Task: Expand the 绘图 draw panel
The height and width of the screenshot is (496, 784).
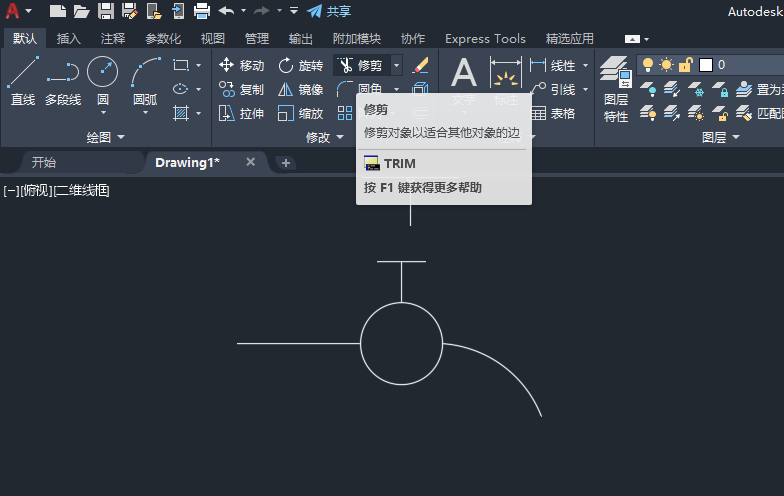Action: click(106, 137)
